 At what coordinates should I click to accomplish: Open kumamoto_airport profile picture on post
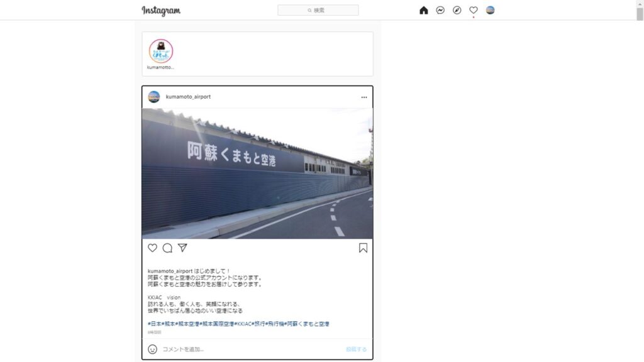(154, 97)
